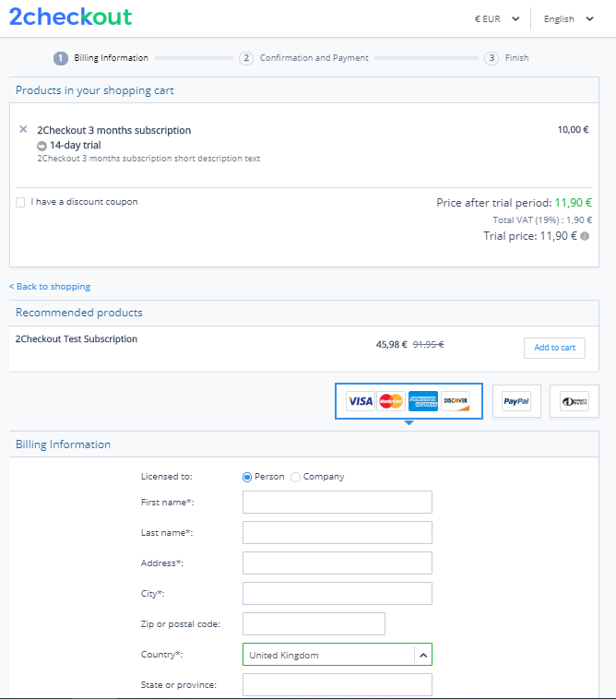The width and height of the screenshot is (616, 699).
Task: Click the 14-day trial arrow icon
Action: [x=41, y=146]
